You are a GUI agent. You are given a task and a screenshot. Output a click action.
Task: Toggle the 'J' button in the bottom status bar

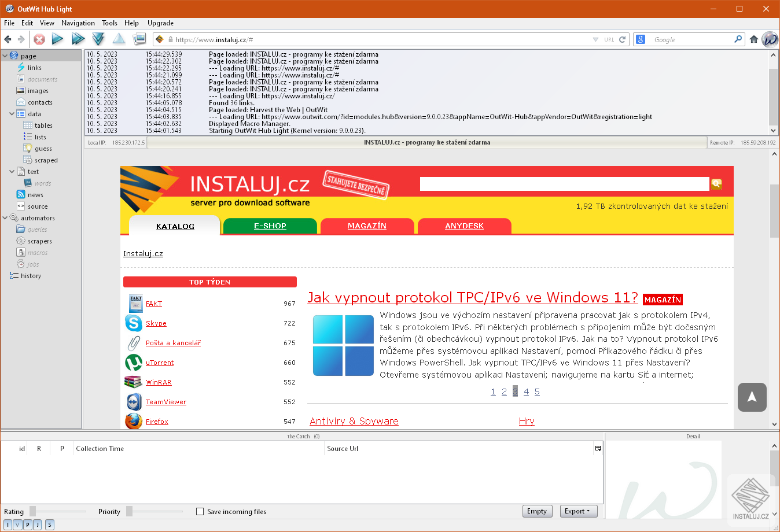(x=37, y=524)
